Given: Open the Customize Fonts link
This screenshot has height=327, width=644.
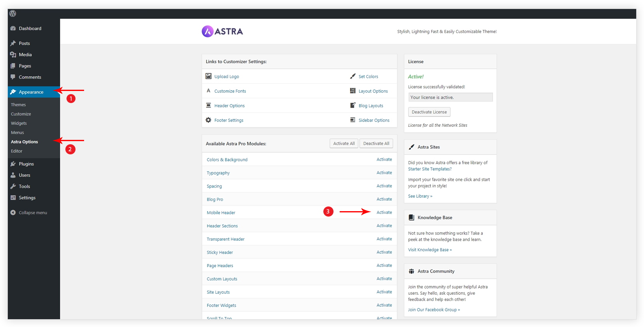Looking at the screenshot, I should (x=230, y=91).
